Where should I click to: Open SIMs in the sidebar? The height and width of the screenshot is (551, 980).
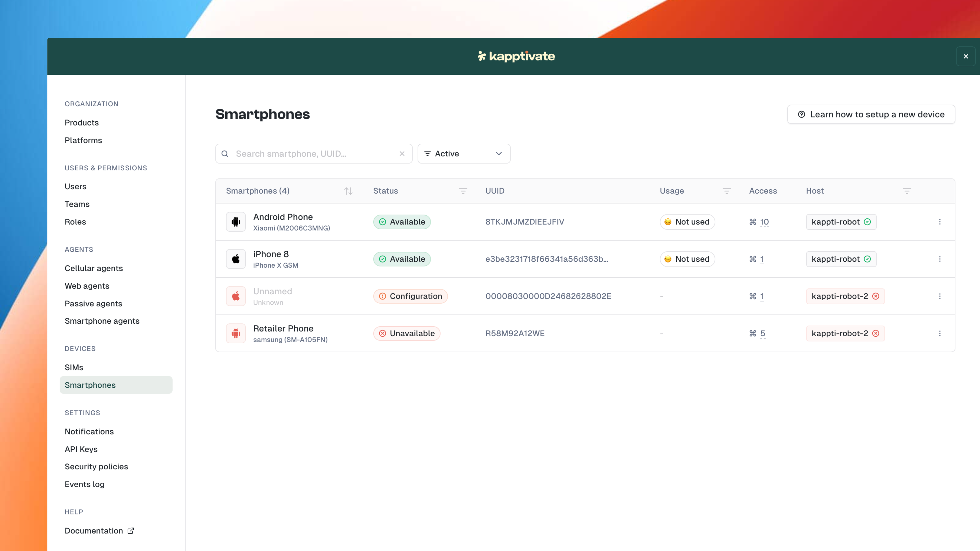click(x=74, y=367)
